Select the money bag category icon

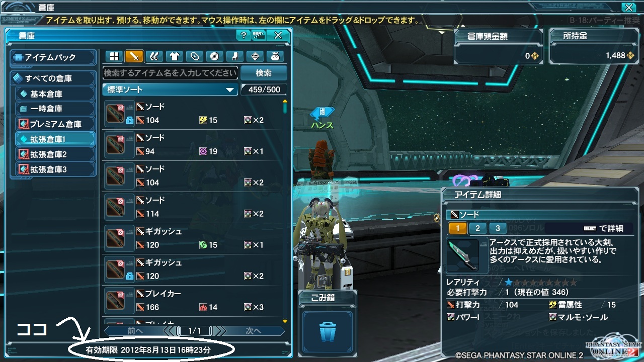click(275, 56)
